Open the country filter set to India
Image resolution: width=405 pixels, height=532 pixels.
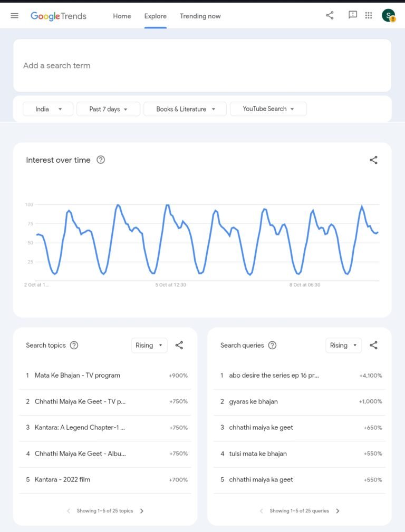tap(47, 109)
